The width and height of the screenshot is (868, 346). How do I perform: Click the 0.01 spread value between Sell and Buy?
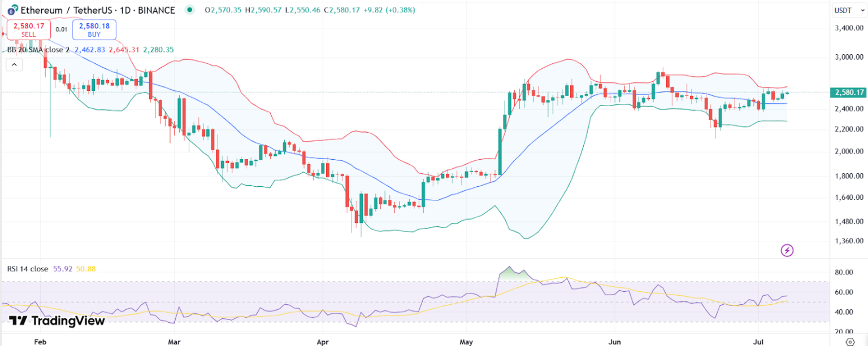[x=62, y=29]
